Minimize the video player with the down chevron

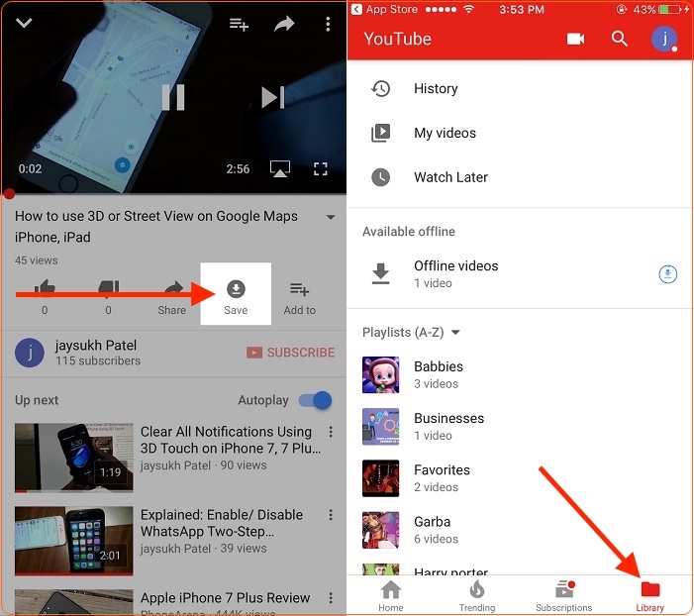(x=24, y=23)
